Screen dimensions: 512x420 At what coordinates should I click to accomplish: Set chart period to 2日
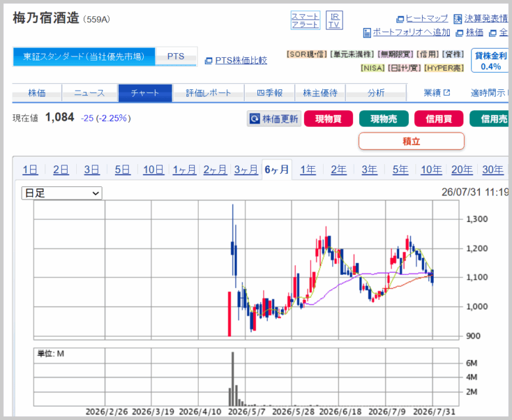(x=61, y=170)
